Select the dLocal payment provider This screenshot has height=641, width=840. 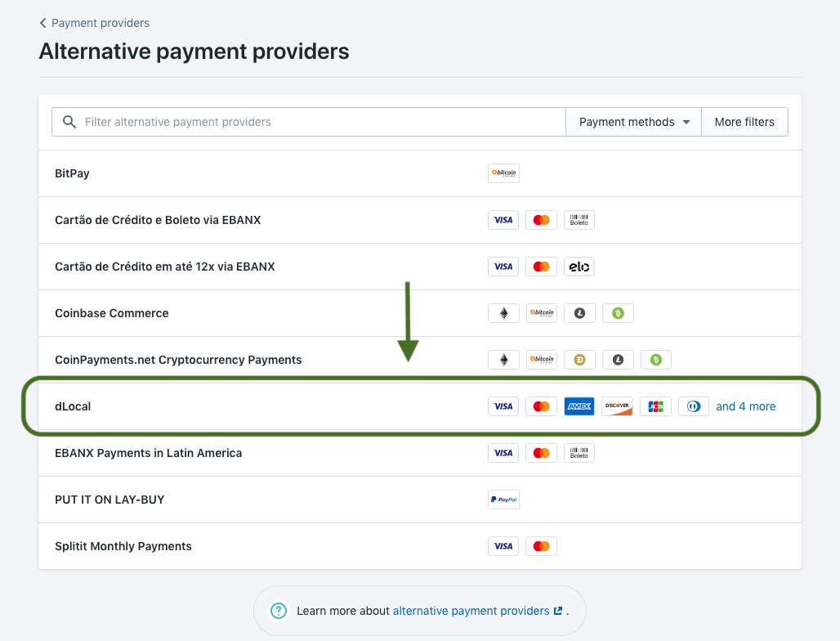click(x=420, y=406)
